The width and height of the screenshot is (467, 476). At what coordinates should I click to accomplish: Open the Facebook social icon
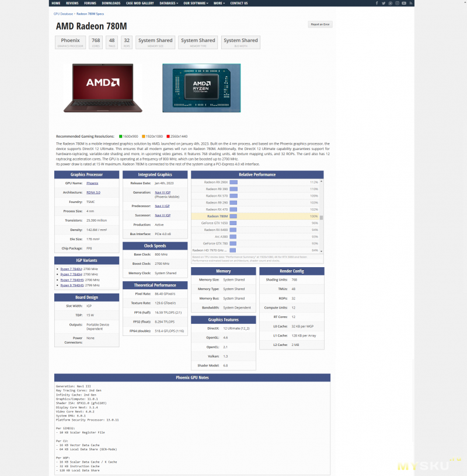377,3
